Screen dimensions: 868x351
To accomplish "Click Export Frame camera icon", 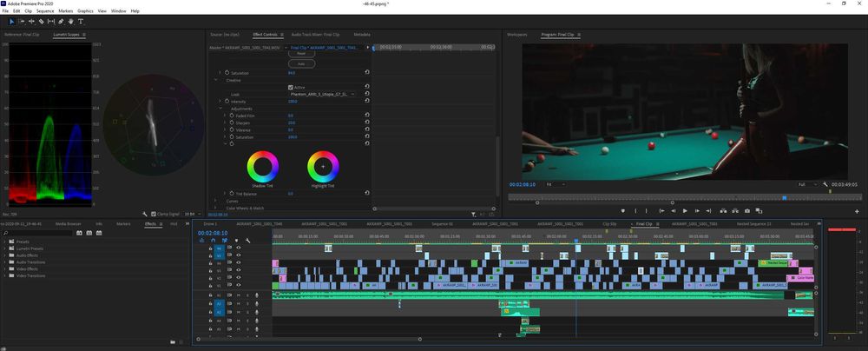I will 747,210.
